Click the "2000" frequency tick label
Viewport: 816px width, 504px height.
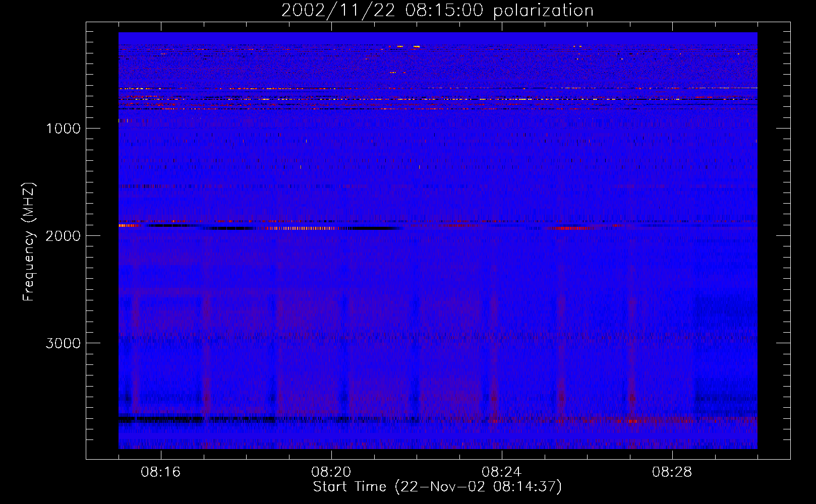click(63, 236)
